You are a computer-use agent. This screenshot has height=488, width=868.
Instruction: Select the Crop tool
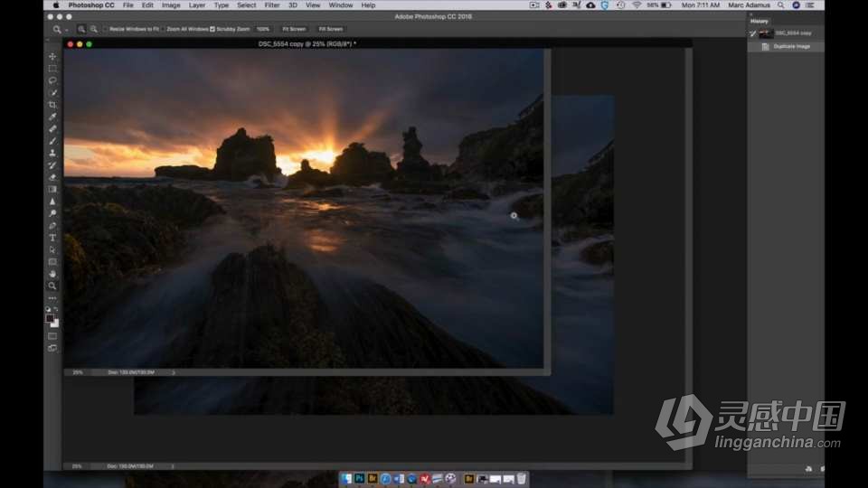click(52, 105)
